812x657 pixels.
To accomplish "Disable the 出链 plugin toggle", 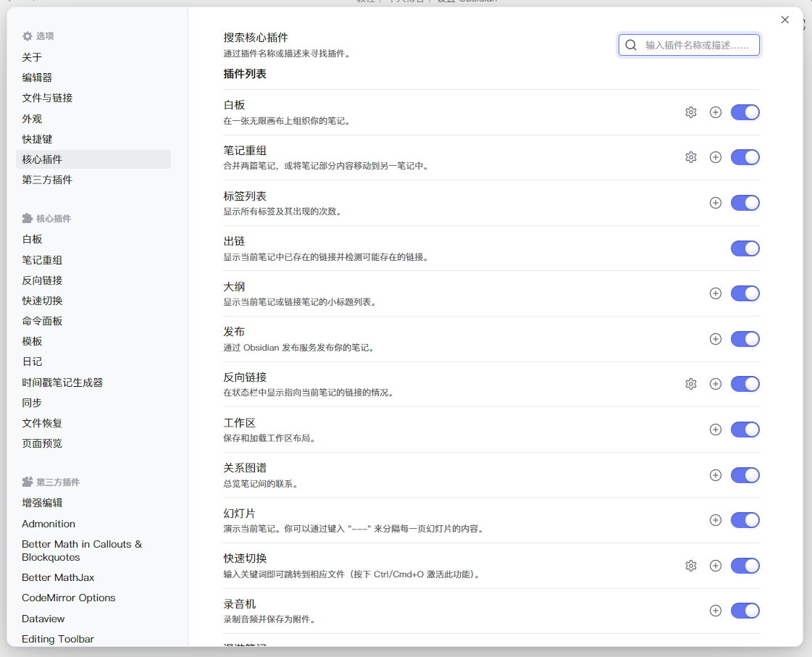I will 745,248.
